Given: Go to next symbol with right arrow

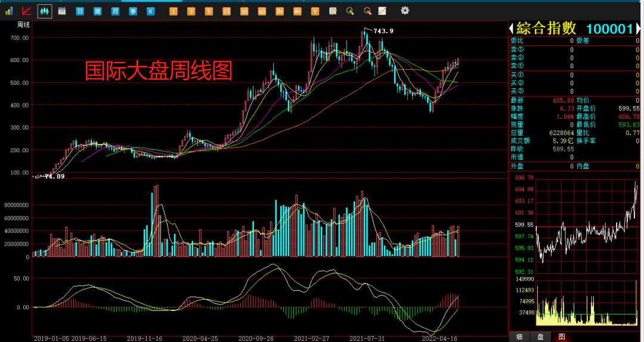Looking at the screenshot, I should pos(638,29).
